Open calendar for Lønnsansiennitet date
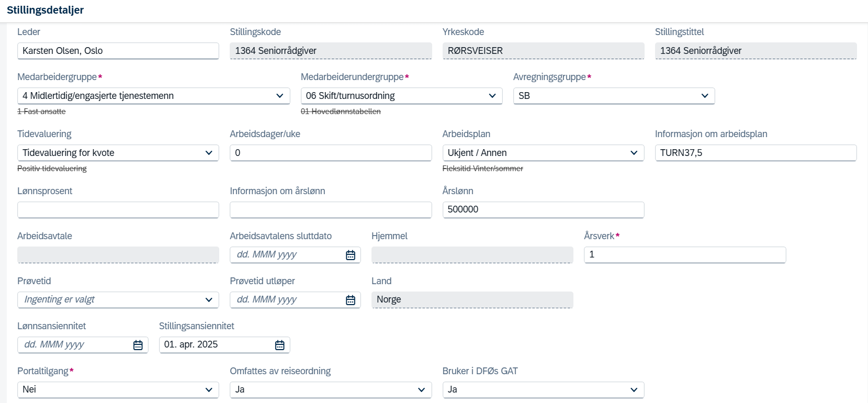Screen dimensions: 868x403 (x=138, y=345)
